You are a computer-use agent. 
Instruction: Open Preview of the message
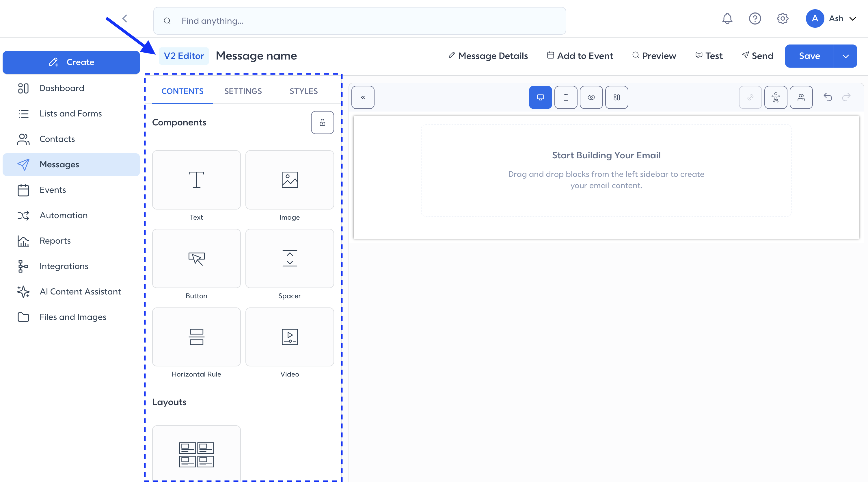pyautogui.click(x=654, y=56)
